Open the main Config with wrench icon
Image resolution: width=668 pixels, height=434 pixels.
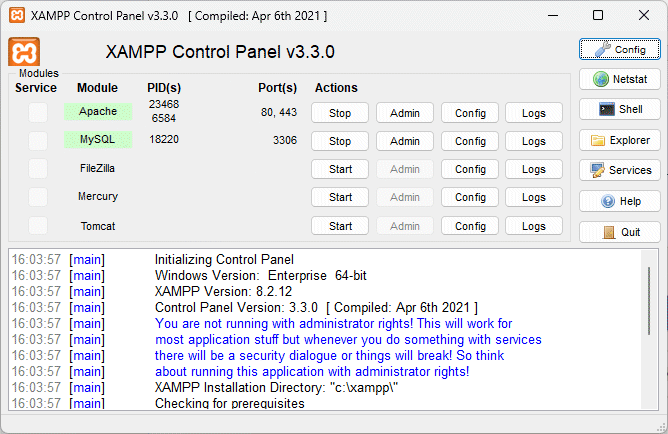(620, 49)
